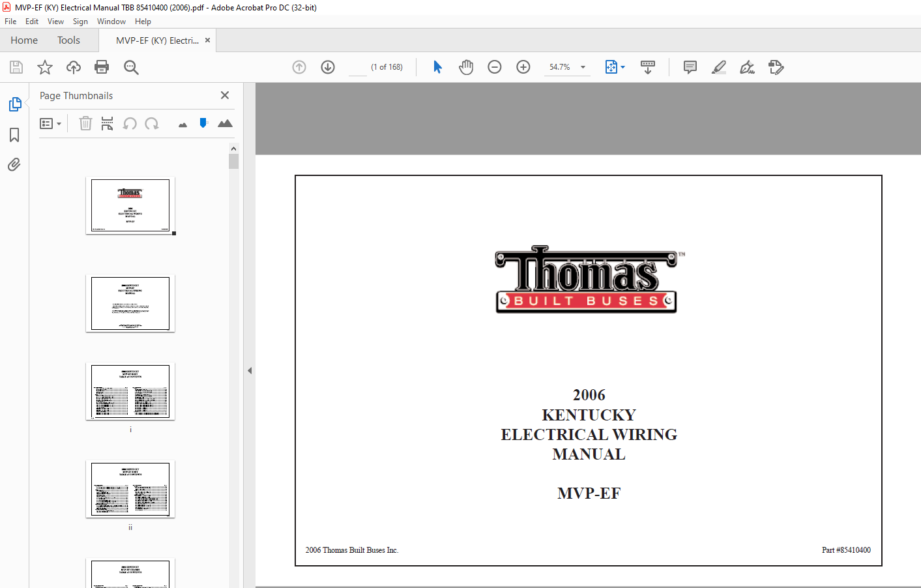The width and height of the screenshot is (921, 588).
Task: Open zoom level 54.7% dropdown
Action: click(583, 67)
